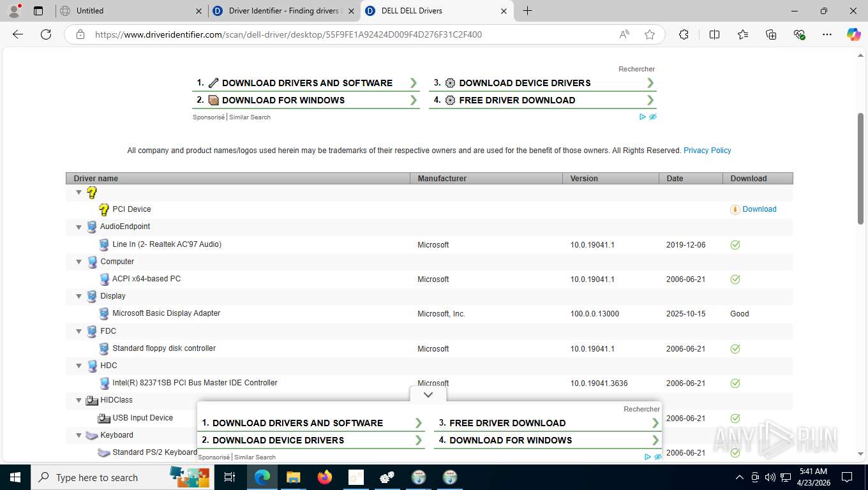View site information lock icon
The height and width of the screenshot is (490, 868).
click(x=80, y=34)
